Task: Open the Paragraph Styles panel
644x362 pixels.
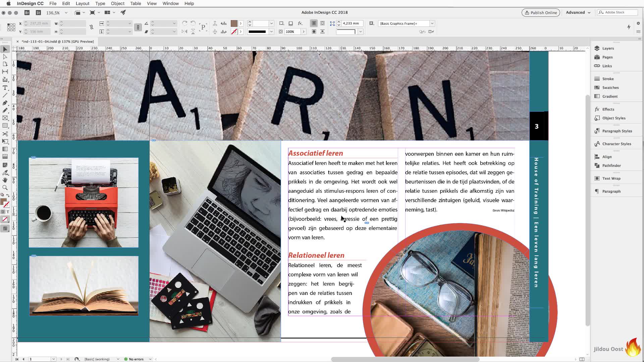Action: tap(617, 131)
